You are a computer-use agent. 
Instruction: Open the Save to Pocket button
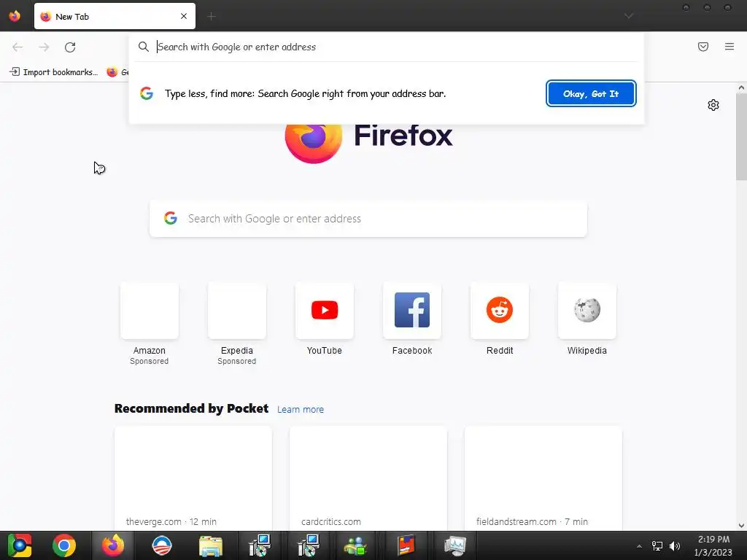click(703, 47)
